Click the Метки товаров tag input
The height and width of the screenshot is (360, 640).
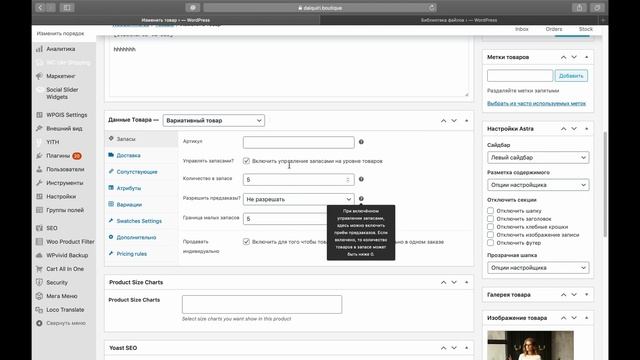tap(520, 76)
